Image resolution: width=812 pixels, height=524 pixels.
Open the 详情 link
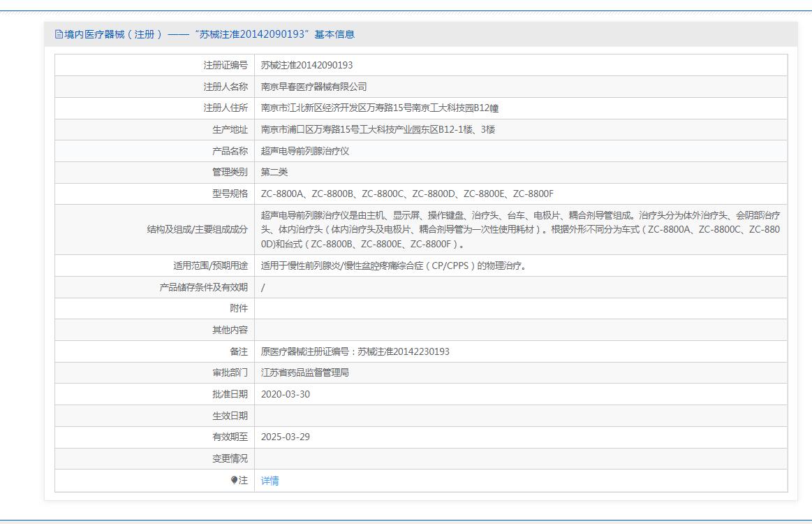[270, 481]
